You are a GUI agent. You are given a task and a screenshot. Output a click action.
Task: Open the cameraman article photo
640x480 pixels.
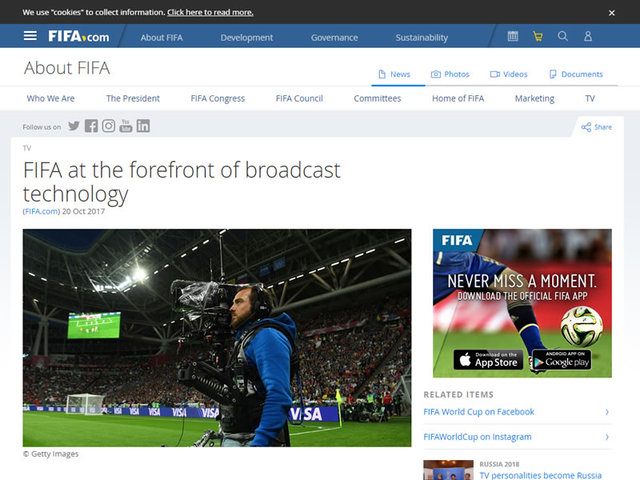pyautogui.click(x=217, y=337)
